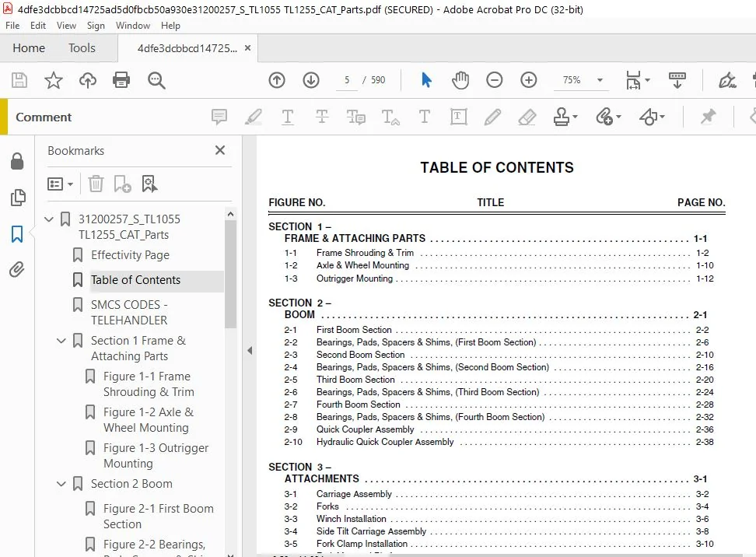
Task: Zoom in with plus icon
Action: [x=528, y=80]
